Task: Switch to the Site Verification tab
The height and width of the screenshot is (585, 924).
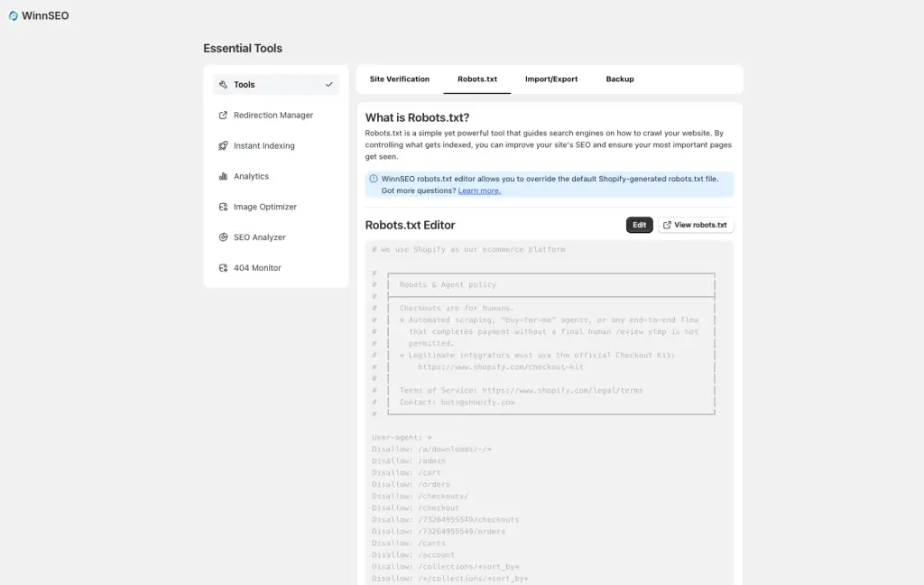Action: pyautogui.click(x=400, y=79)
